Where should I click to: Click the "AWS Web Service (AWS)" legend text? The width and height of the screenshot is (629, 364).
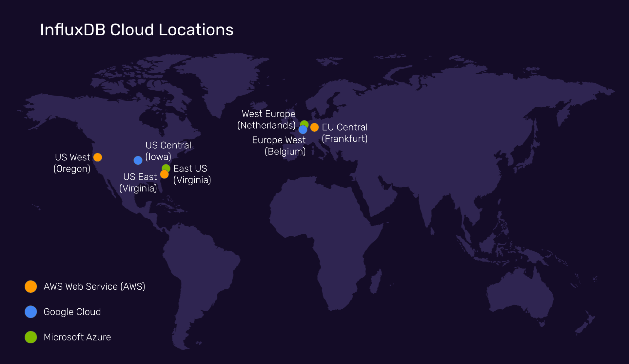[x=94, y=286]
